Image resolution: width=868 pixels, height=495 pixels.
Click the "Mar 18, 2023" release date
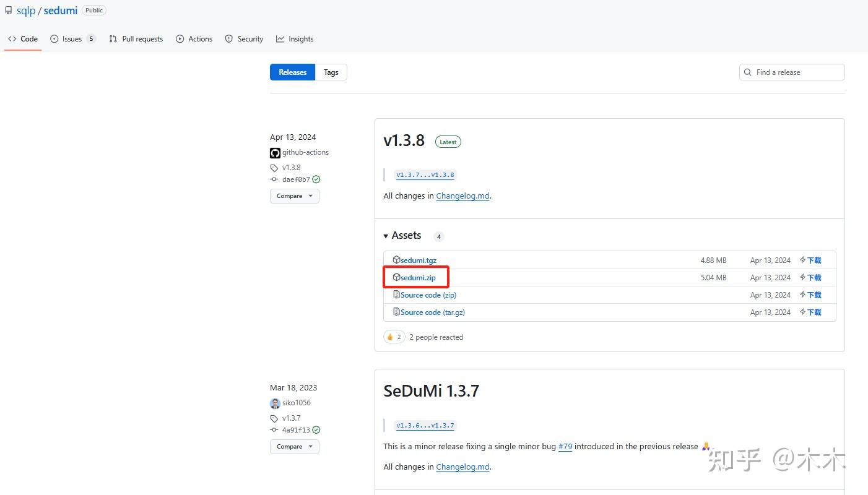293,388
